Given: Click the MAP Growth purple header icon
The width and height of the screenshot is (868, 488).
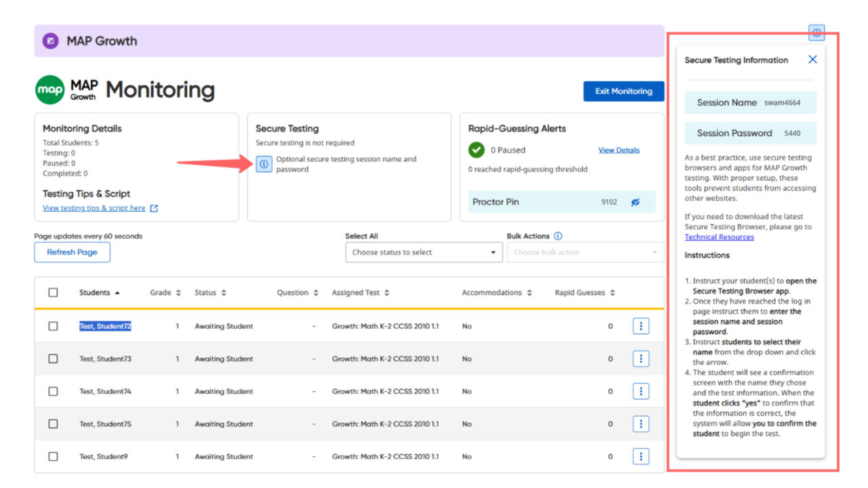Looking at the screenshot, I should click(50, 41).
